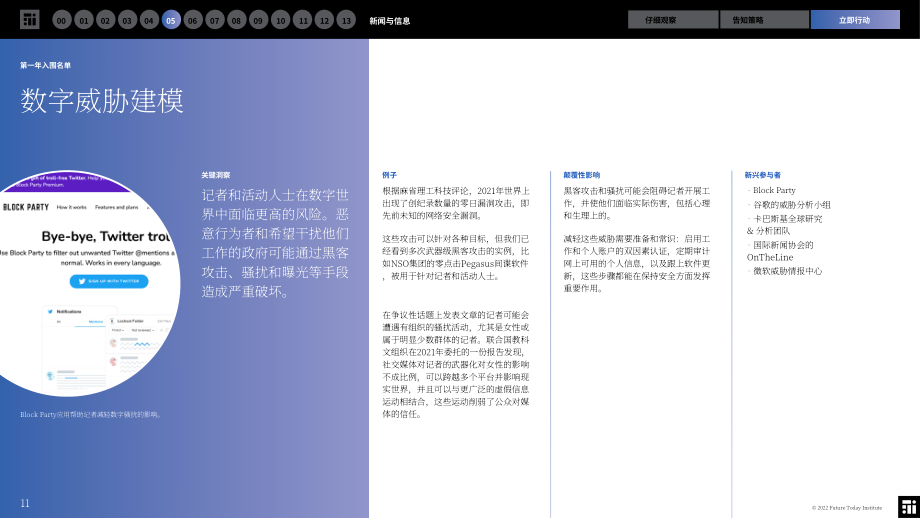Go to section 06 bubble
This screenshot has height=518, width=920.
point(192,20)
